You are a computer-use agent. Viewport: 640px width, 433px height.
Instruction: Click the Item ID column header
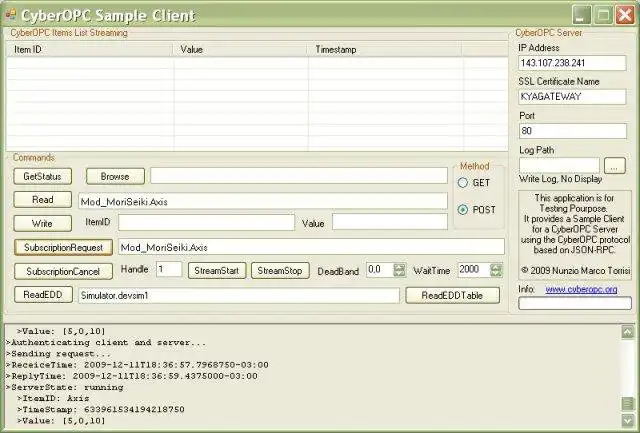(90, 49)
